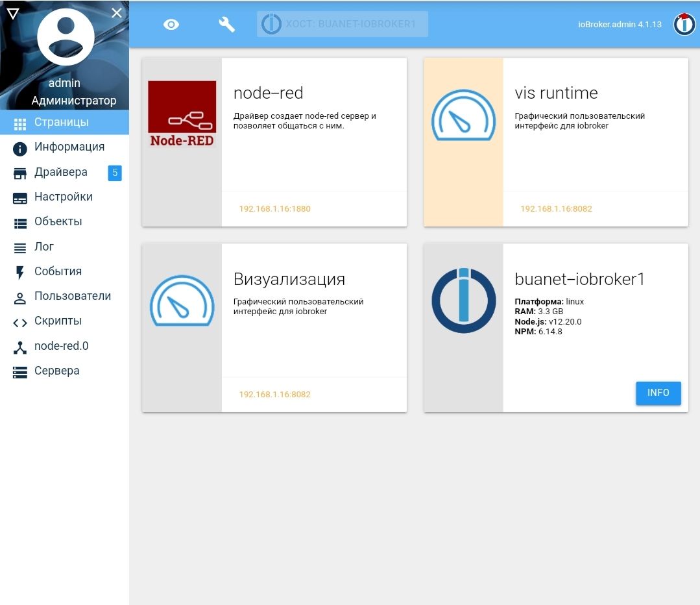
Task: Click the vis runtime card title
Action: pos(556,93)
